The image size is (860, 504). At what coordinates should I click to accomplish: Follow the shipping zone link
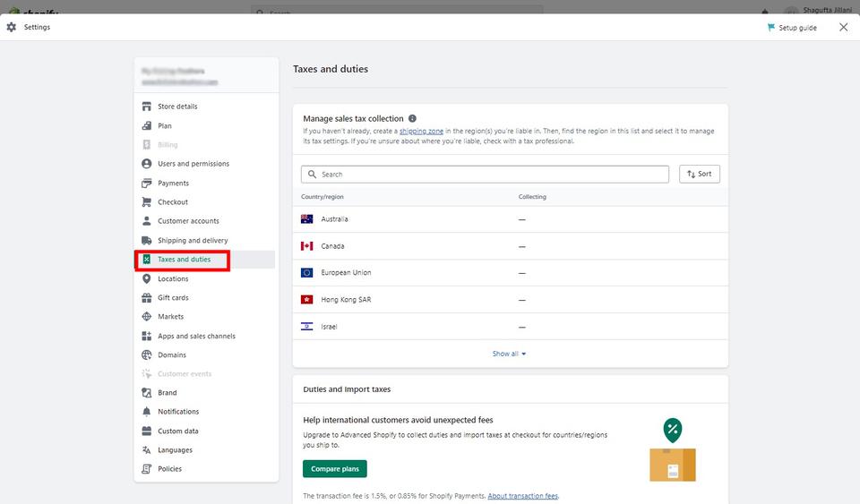(421, 131)
